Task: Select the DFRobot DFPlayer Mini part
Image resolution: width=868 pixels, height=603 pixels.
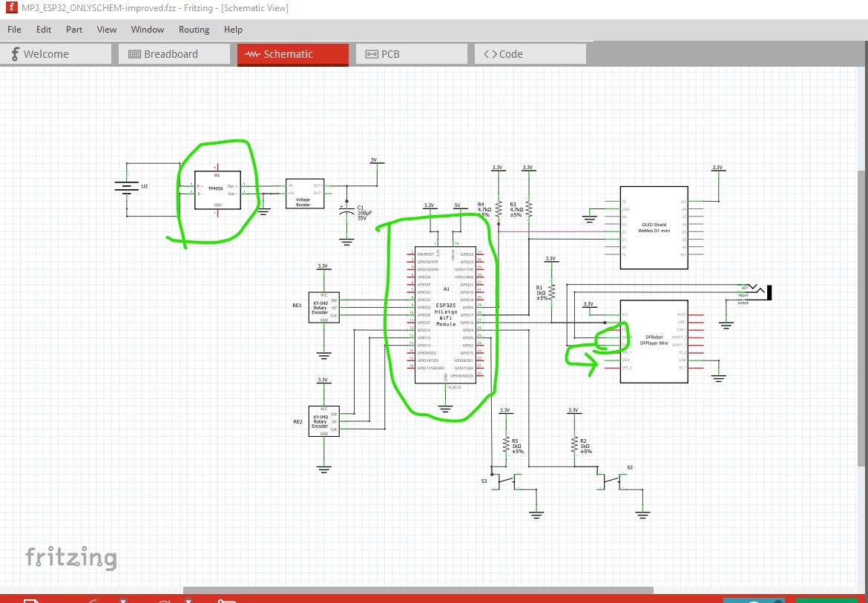Action: tap(654, 341)
